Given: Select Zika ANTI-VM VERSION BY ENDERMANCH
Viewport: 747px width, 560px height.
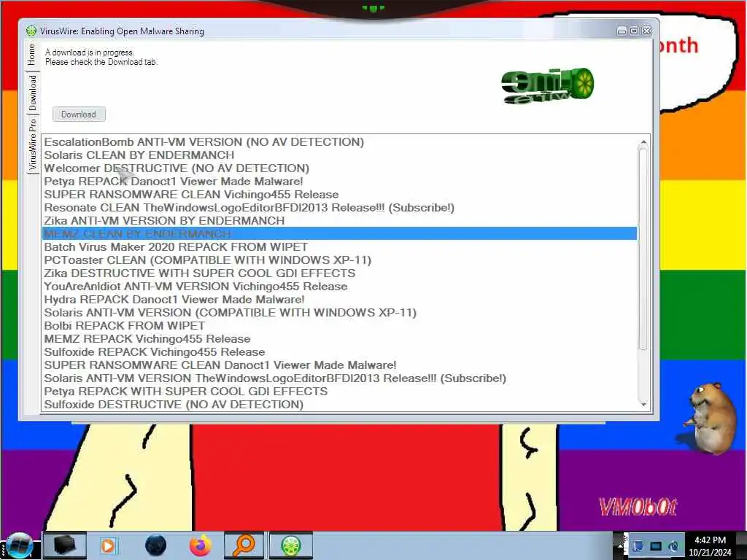Looking at the screenshot, I should 340,220.
